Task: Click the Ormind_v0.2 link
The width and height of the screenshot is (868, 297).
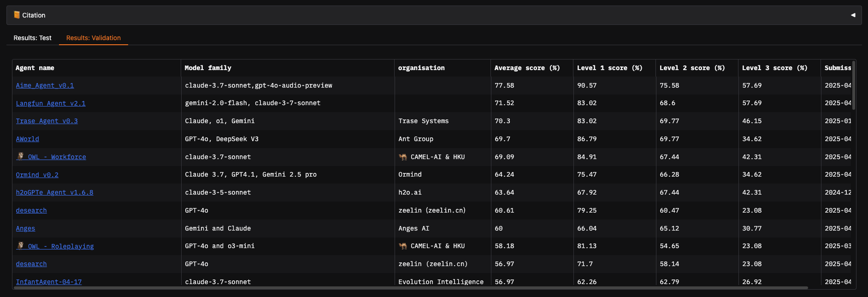Action: (37, 175)
